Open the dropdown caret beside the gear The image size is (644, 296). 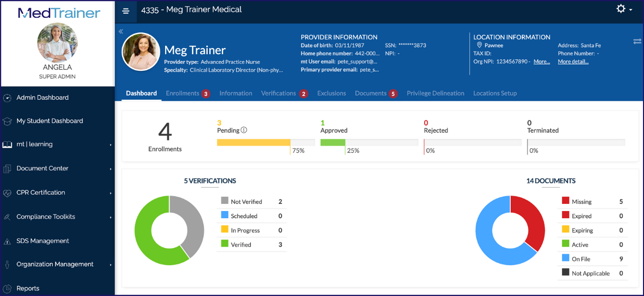pyautogui.click(x=630, y=10)
